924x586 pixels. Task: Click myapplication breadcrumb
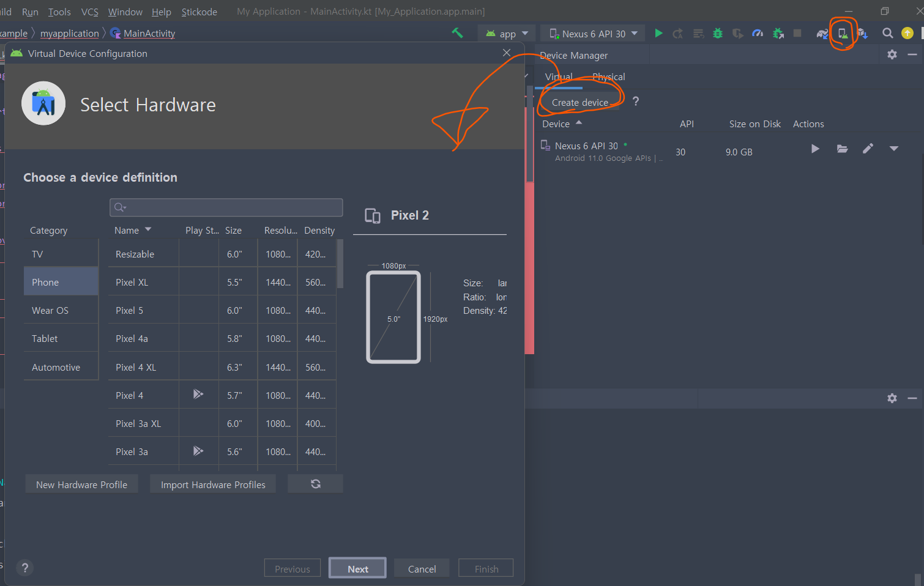tap(69, 33)
